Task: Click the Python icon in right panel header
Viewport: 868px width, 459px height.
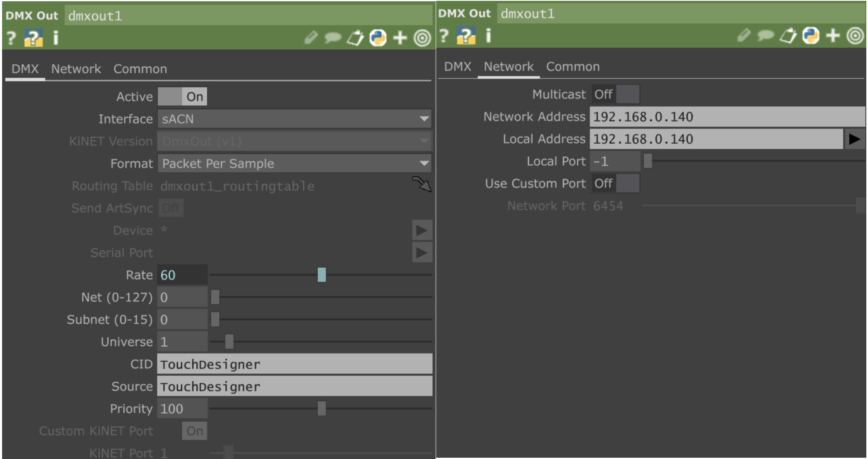Action: coord(810,36)
